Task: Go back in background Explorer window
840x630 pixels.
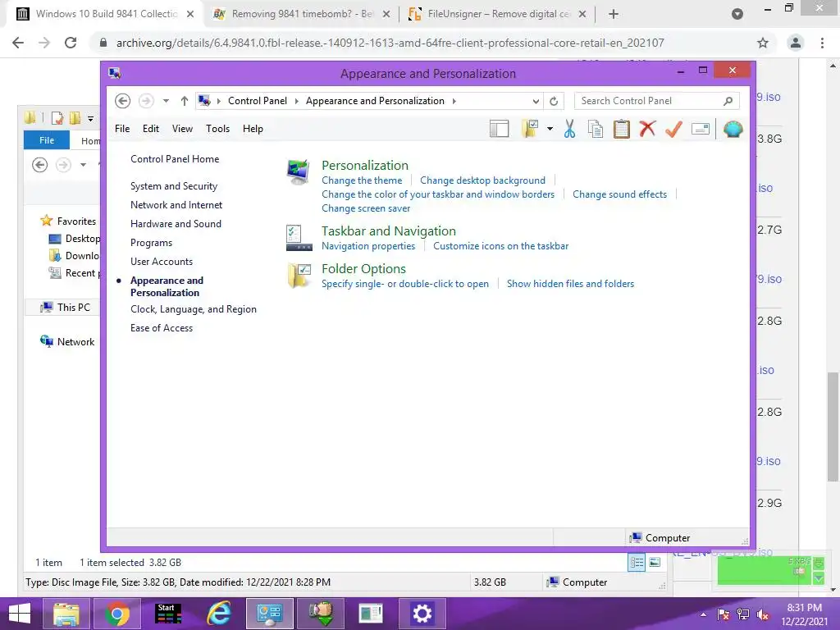Action: [x=39, y=164]
